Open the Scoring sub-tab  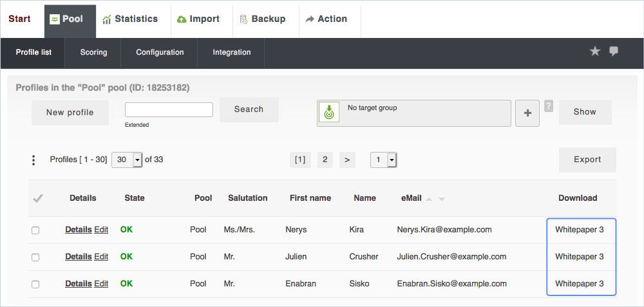93,52
